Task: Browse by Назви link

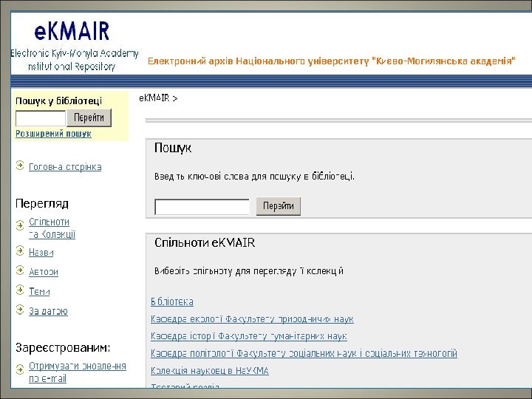Action: 41,253
